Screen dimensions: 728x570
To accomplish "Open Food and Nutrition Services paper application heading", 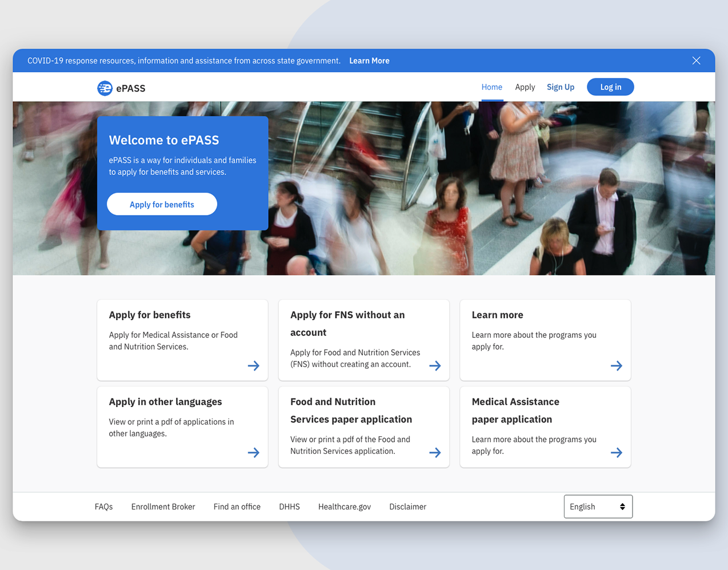I will click(x=351, y=410).
